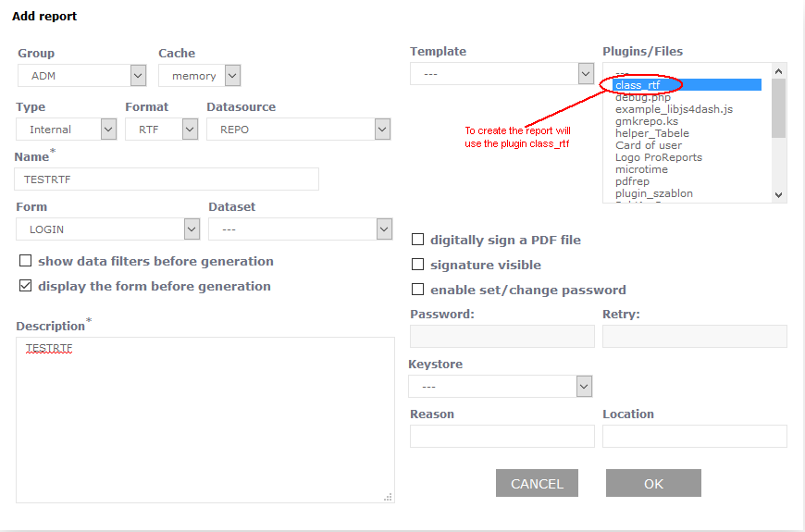Expand the Cache dropdown set to memory

click(x=199, y=76)
